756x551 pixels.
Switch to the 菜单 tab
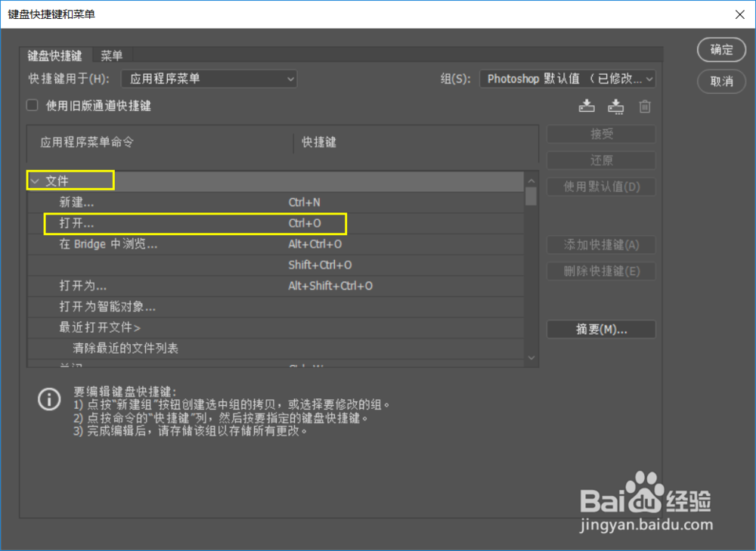[112, 54]
